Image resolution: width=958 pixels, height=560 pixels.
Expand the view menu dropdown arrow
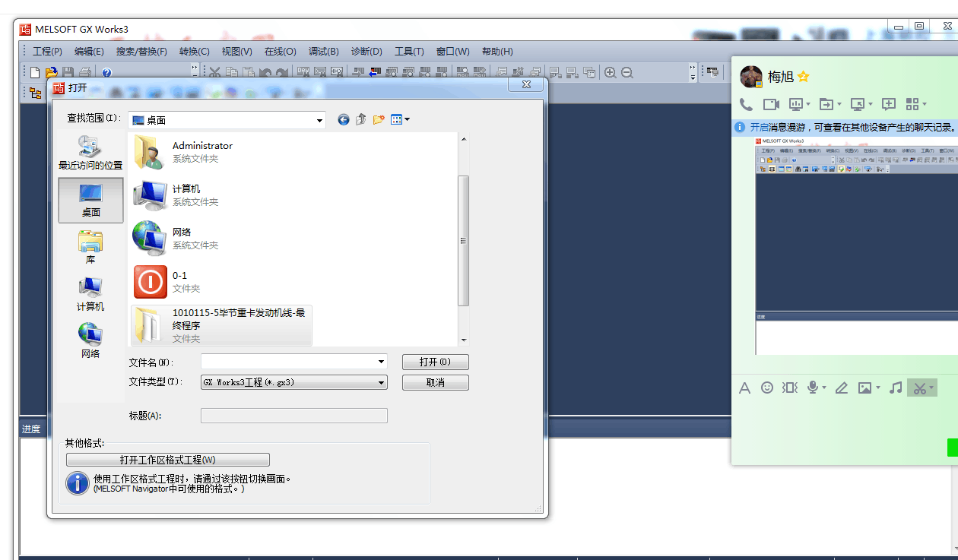408,119
